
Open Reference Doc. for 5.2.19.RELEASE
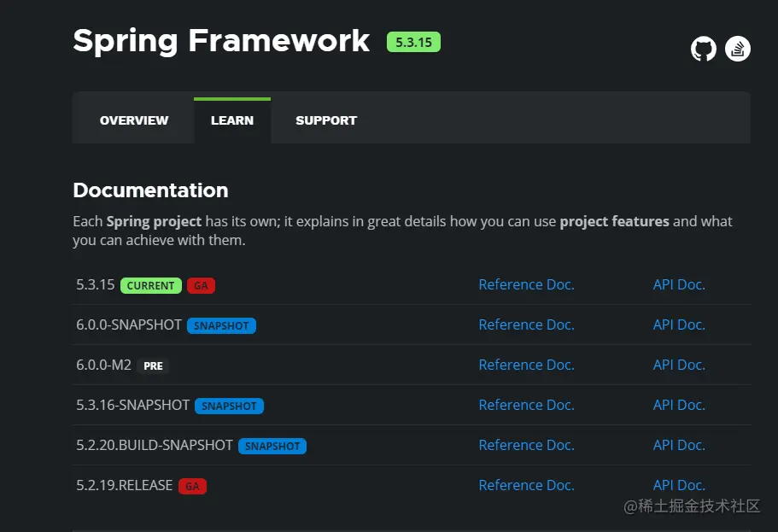[526, 485]
